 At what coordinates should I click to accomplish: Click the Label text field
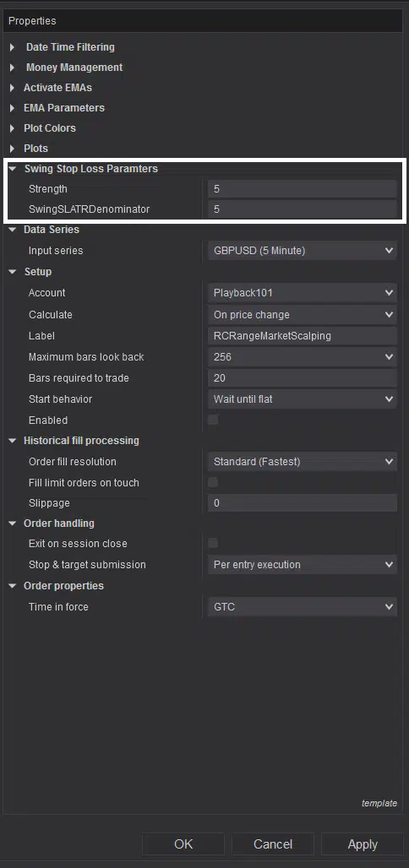(302, 336)
